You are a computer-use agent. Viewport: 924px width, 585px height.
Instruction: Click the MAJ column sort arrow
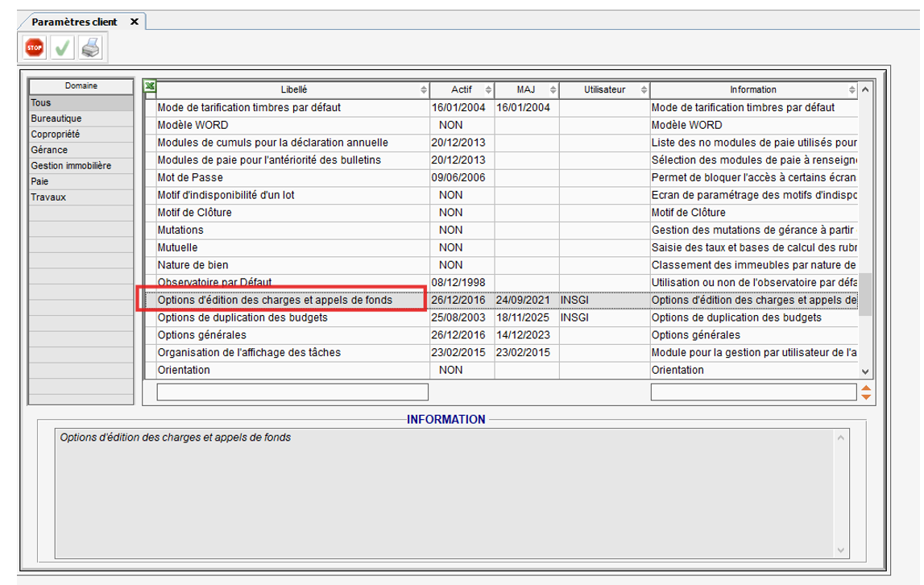[553, 89]
